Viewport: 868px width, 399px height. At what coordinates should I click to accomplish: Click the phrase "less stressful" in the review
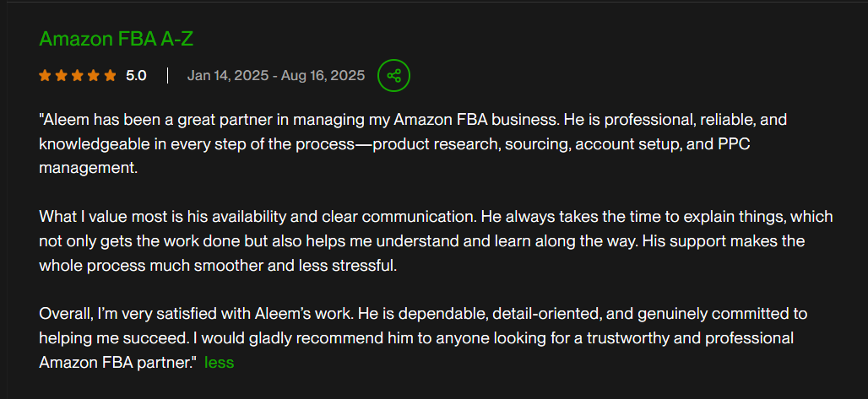coord(366,265)
